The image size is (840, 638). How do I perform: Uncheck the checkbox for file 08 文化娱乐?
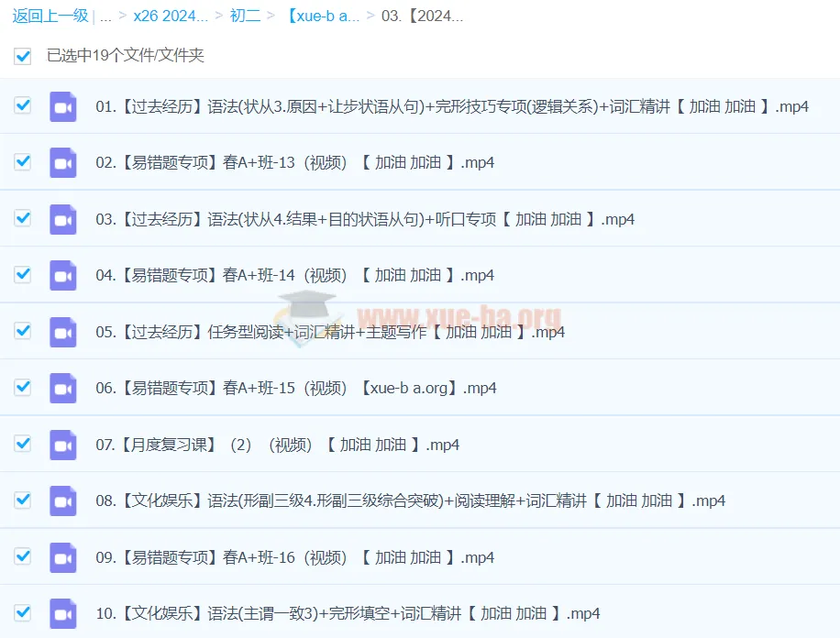click(23, 500)
